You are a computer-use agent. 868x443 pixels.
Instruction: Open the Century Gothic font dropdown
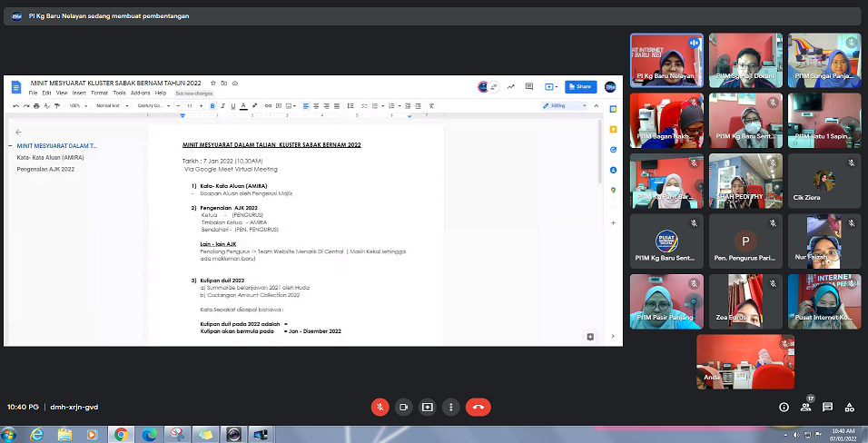tap(154, 105)
